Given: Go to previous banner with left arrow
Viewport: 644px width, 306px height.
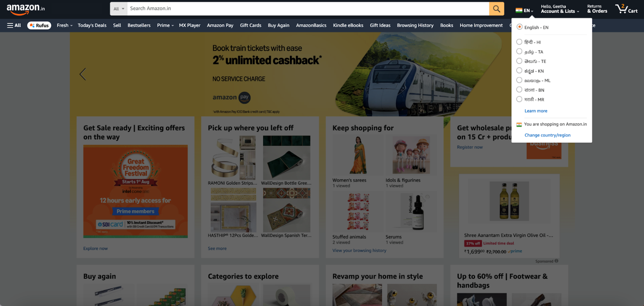Looking at the screenshot, I should click(83, 74).
